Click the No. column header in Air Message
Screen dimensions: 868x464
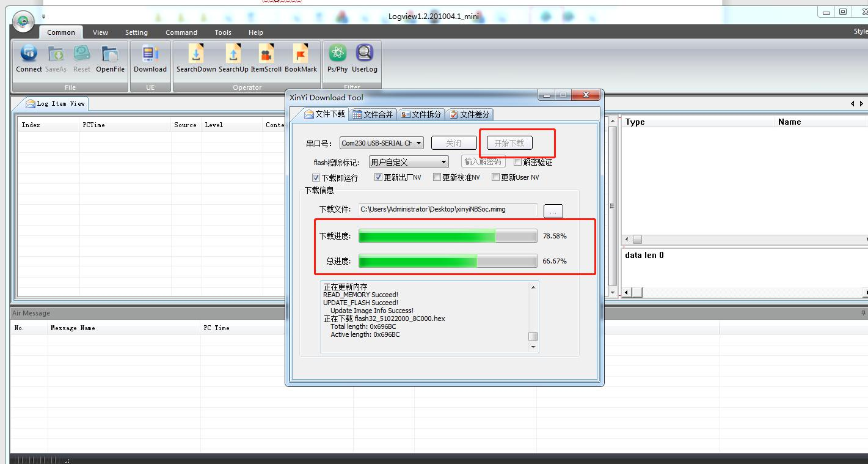(x=29, y=328)
